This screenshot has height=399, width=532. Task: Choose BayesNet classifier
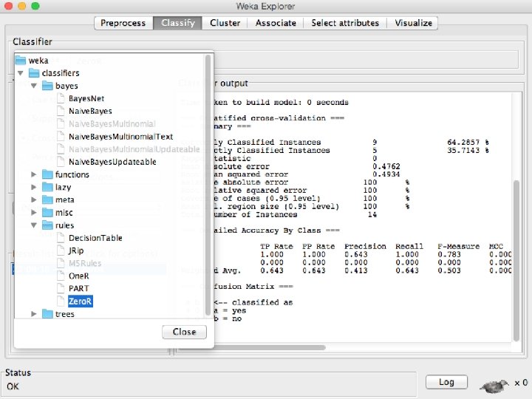tap(86, 98)
